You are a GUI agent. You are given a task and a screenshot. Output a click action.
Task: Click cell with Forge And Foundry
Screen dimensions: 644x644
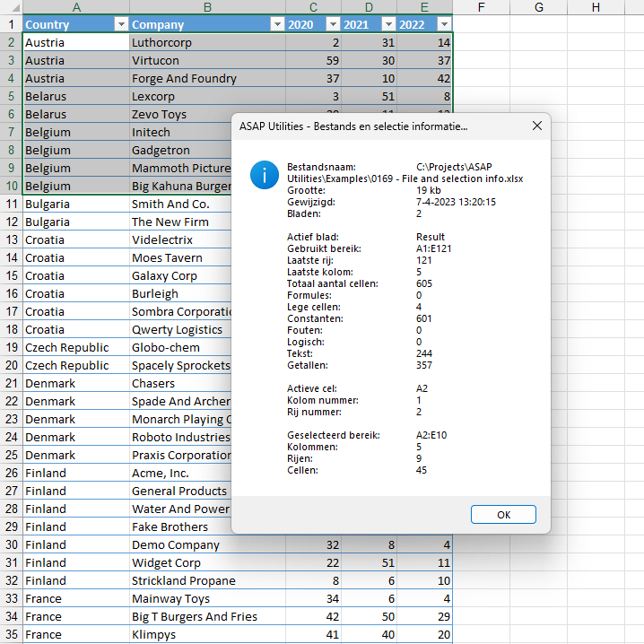point(207,78)
